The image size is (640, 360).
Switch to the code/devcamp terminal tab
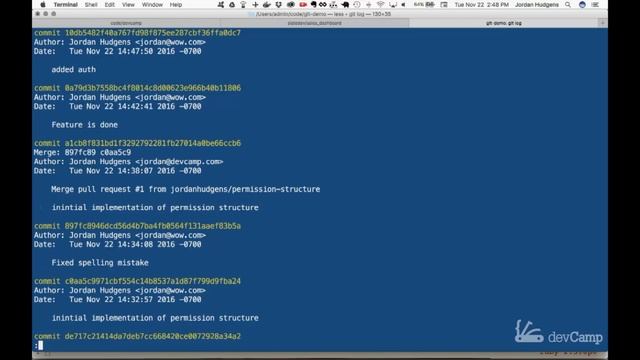(126, 23)
